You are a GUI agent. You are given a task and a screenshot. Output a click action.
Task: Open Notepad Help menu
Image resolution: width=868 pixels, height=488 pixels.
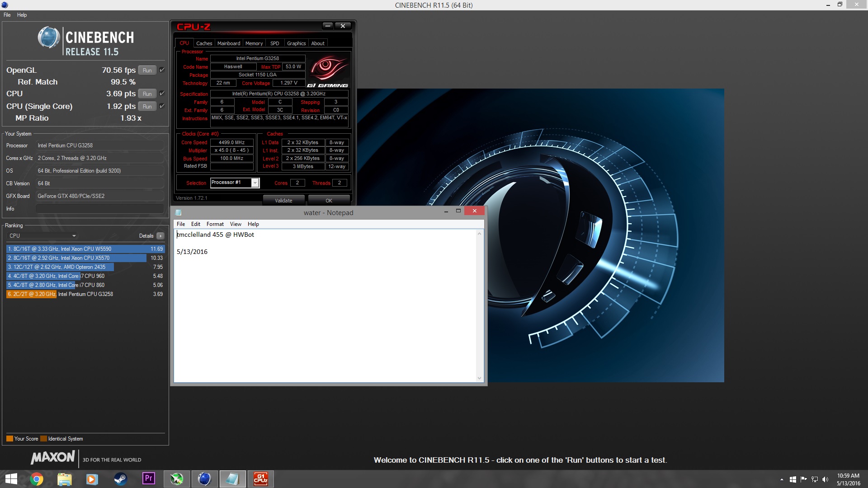(253, 224)
